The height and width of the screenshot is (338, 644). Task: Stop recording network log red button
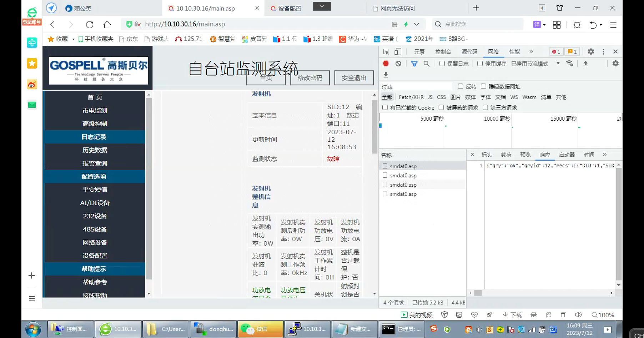[386, 64]
